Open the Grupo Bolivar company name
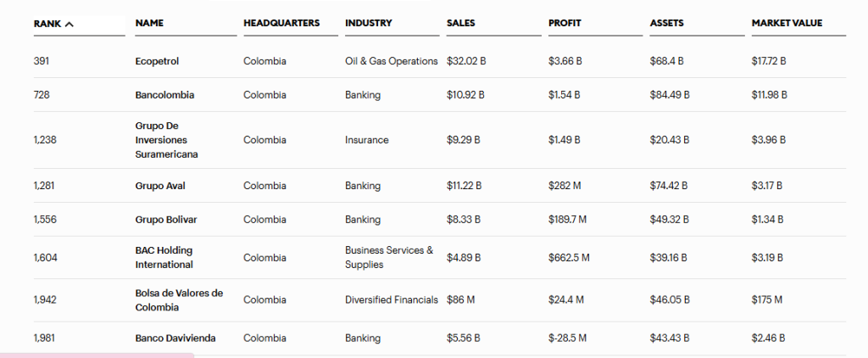868x358 pixels. point(166,220)
